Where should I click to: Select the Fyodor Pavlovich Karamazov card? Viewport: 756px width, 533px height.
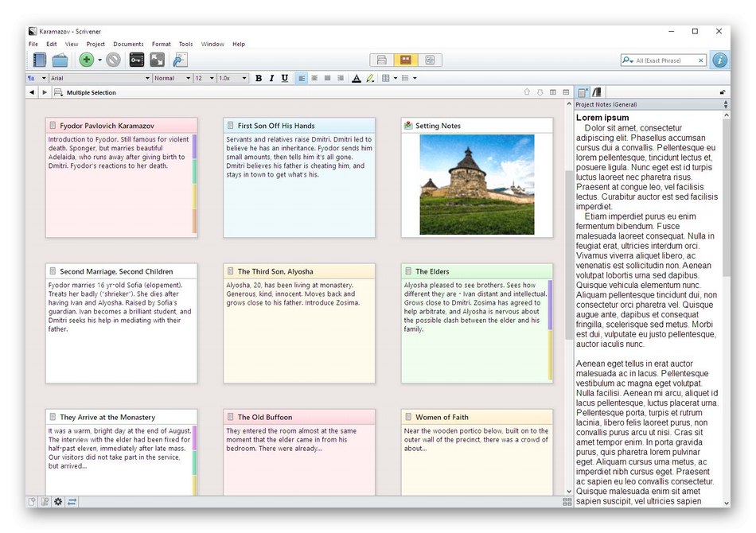122,177
